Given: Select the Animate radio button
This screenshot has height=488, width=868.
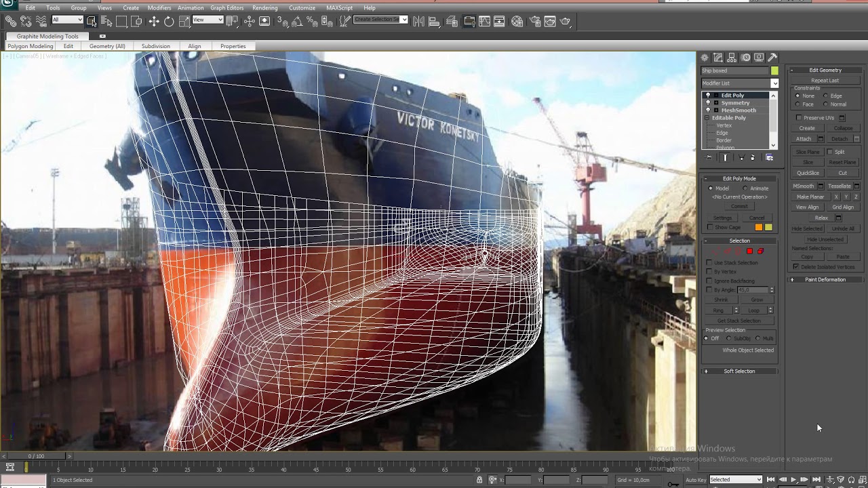Looking at the screenshot, I should click(x=745, y=188).
